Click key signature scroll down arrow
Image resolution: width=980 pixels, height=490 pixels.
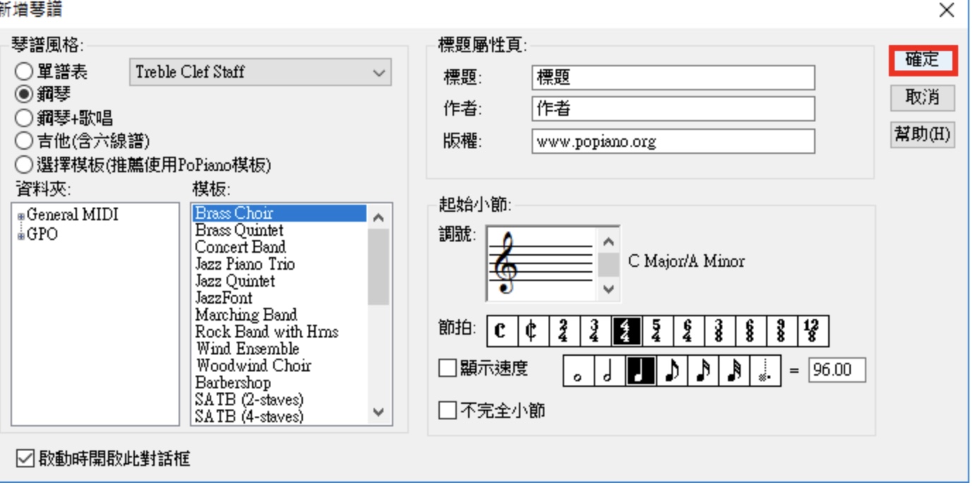point(609,289)
